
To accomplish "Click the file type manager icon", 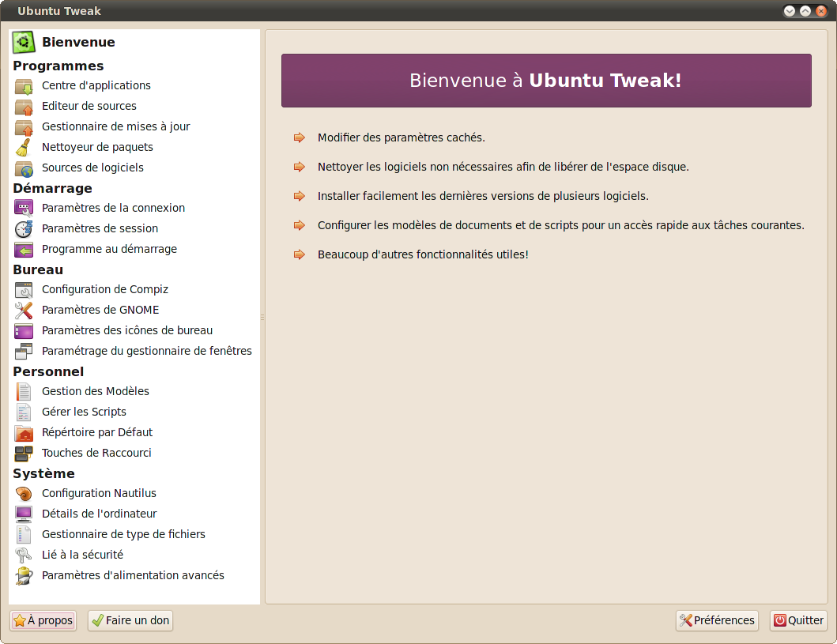I will [x=24, y=535].
